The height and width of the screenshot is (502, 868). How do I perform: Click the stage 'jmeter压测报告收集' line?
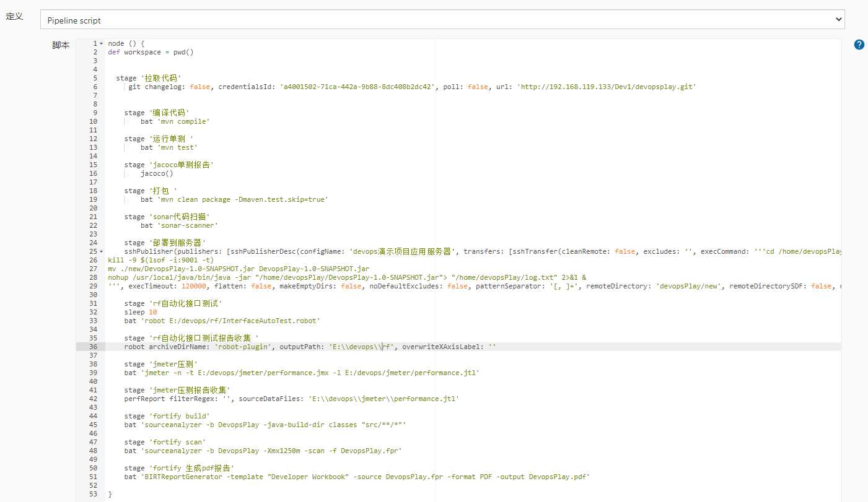pos(177,390)
